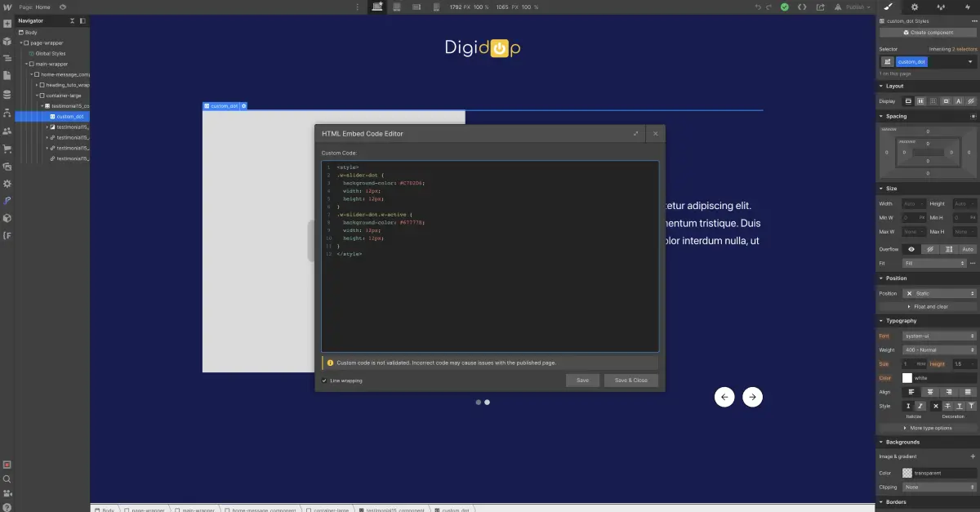Collapse the main-wrapper tree node
Screen dimensions: 980x512
(x=27, y=64)
